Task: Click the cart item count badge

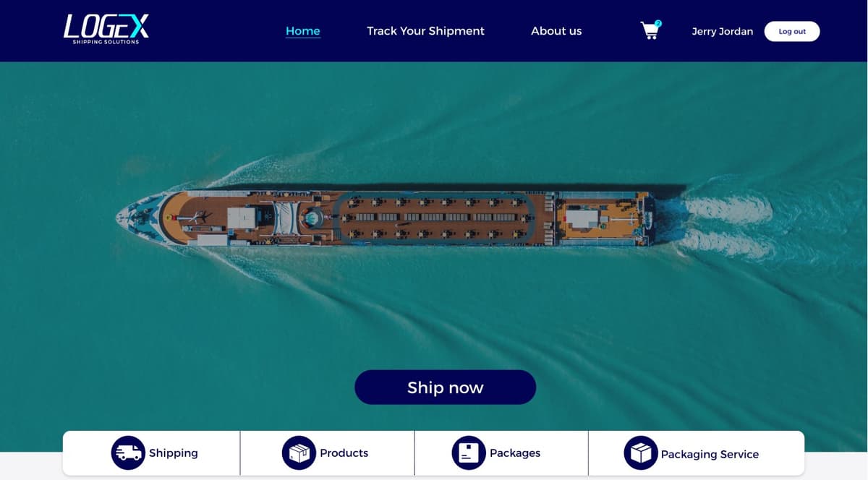Action: point(658,23)
